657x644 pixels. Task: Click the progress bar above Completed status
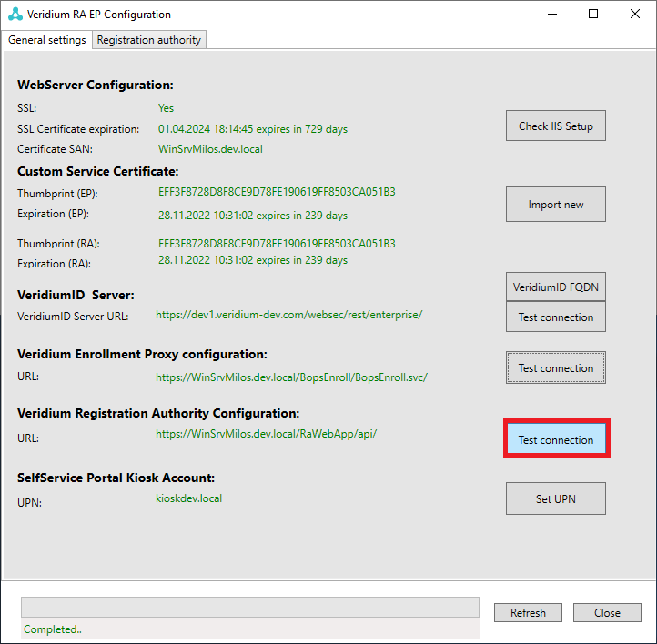[250, 608]
